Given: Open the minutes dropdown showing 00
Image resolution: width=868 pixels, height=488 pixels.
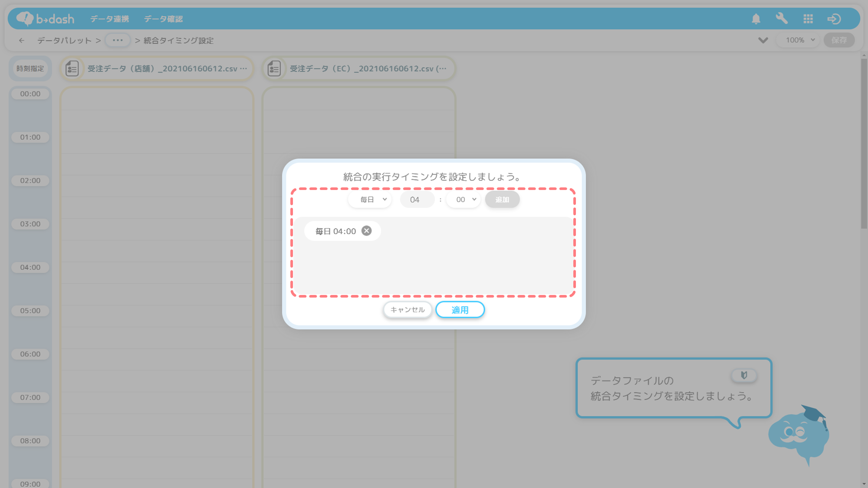Looking at the screenshot, I should point(464,200).
